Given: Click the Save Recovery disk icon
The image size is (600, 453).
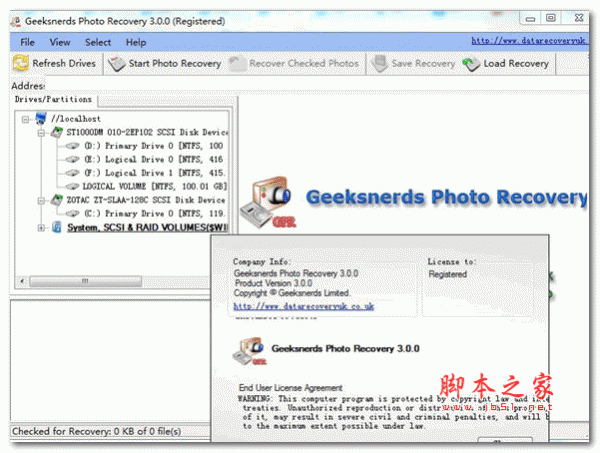Looking at the screenshot, I should click(379, 64).
